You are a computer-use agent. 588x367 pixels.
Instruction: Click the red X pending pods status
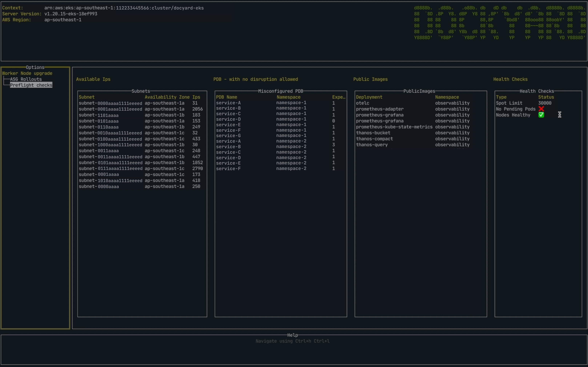(541, 109)
